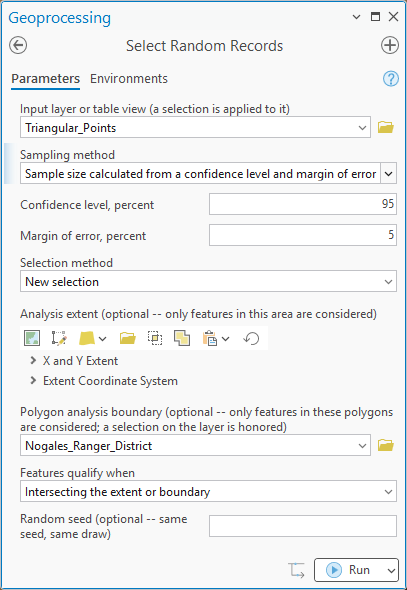Click the Random seed input field

(303, 526)
